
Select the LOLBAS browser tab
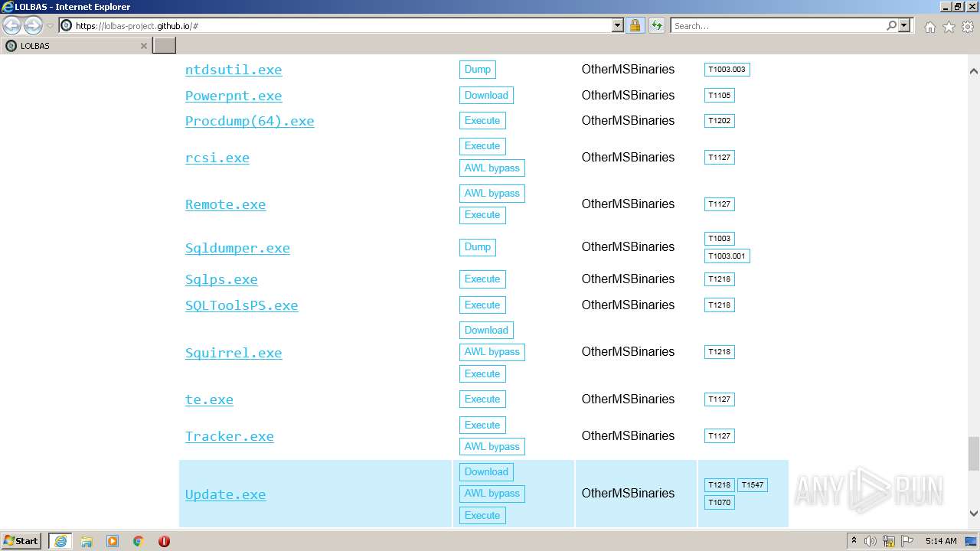coord(77,46)
